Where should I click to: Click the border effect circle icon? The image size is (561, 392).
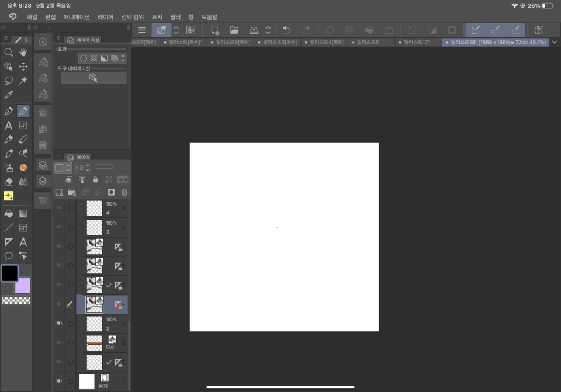84,58
